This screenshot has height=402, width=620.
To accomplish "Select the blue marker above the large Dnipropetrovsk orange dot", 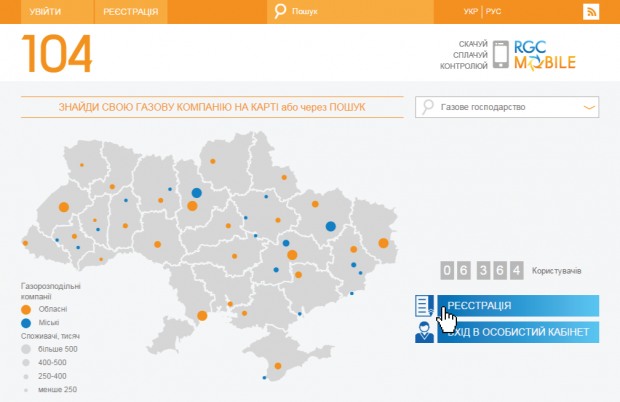I will click(286, 243).
